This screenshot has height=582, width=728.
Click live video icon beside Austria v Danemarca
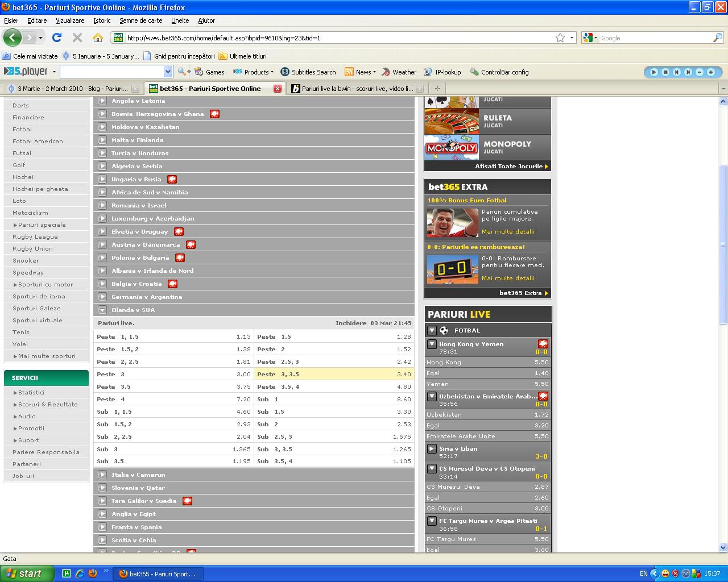[191, 244]
